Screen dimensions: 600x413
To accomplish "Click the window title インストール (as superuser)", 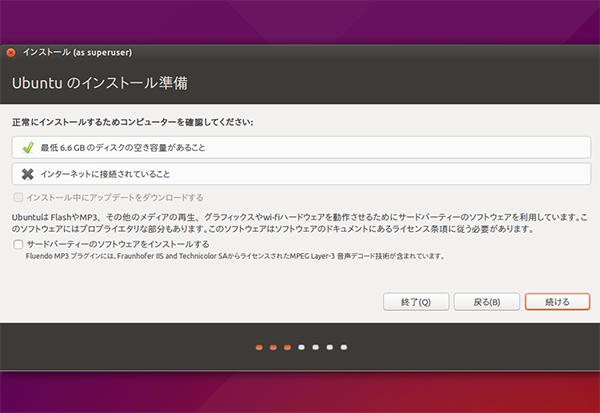I will [x=77, y=52].
